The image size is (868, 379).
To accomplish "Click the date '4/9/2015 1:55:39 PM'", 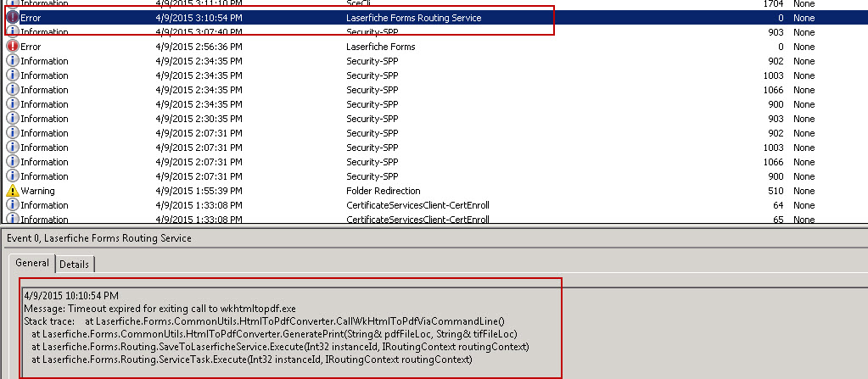I will pos(199,191).
